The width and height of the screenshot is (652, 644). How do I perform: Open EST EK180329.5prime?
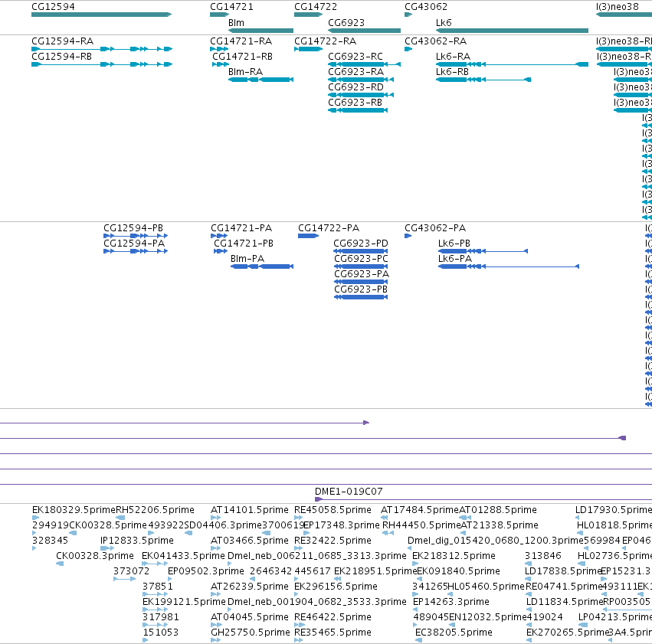(74, 510)
